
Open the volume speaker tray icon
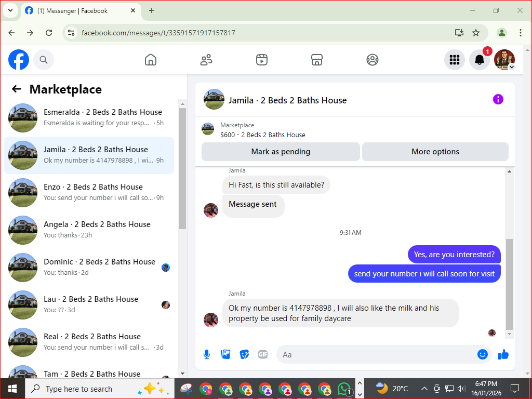pos(461,389)
